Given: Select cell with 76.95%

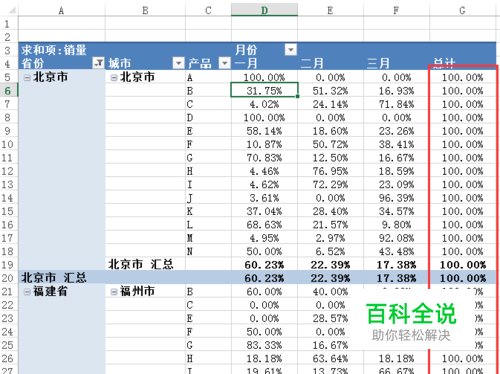Looking at the screenshot, I should tap(330, 171).
